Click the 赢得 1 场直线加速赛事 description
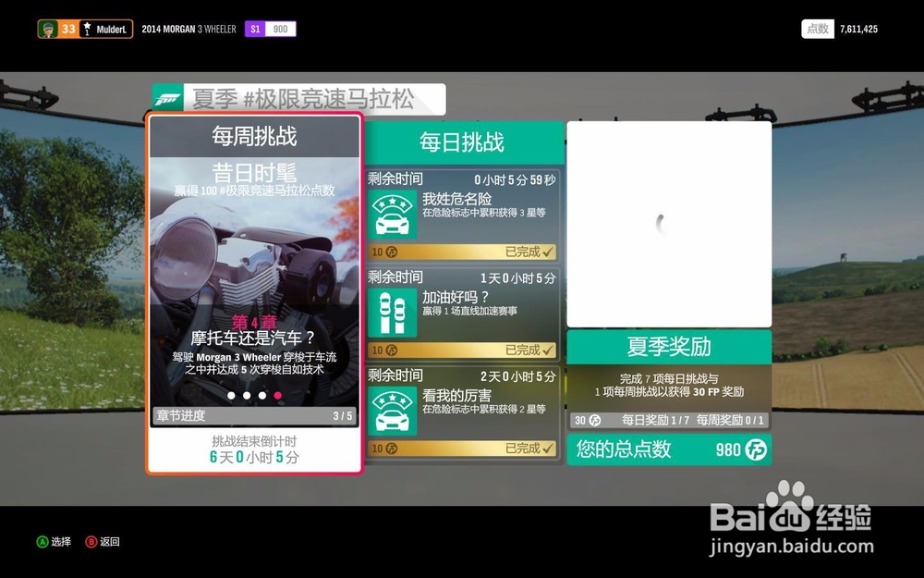Viewport: 924px width, 578px height. tap(469, 311)
